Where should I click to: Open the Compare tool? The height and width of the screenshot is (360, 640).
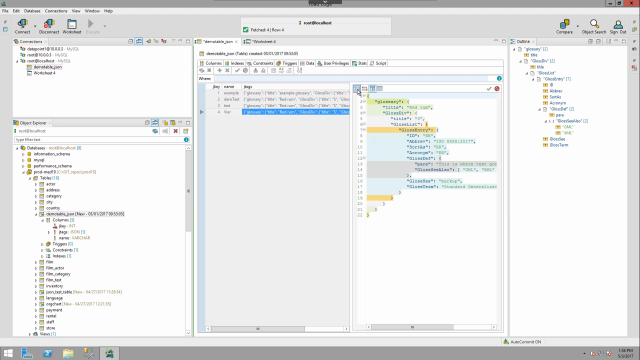click(564, 26)
